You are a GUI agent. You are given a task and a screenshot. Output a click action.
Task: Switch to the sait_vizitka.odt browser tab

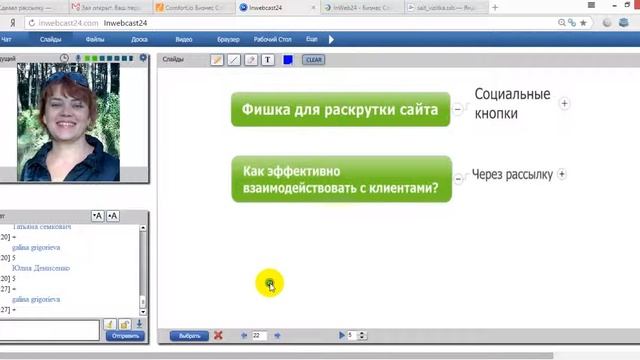447,7
